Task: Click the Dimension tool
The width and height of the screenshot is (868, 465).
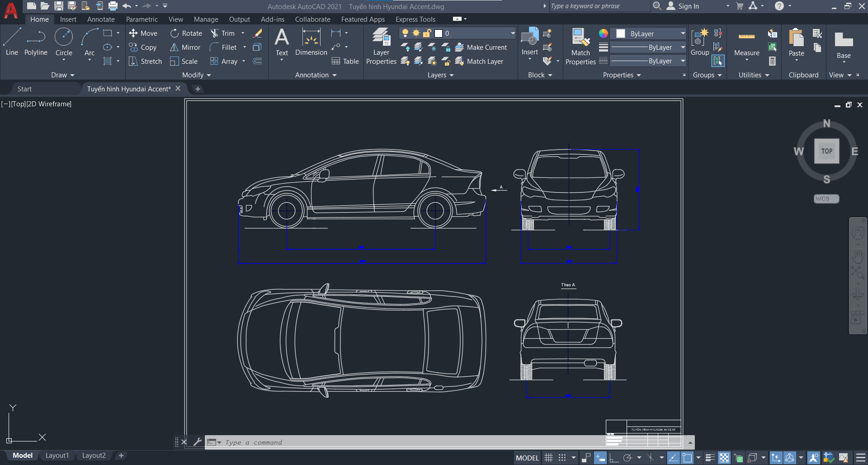Action: pos(311,42)
